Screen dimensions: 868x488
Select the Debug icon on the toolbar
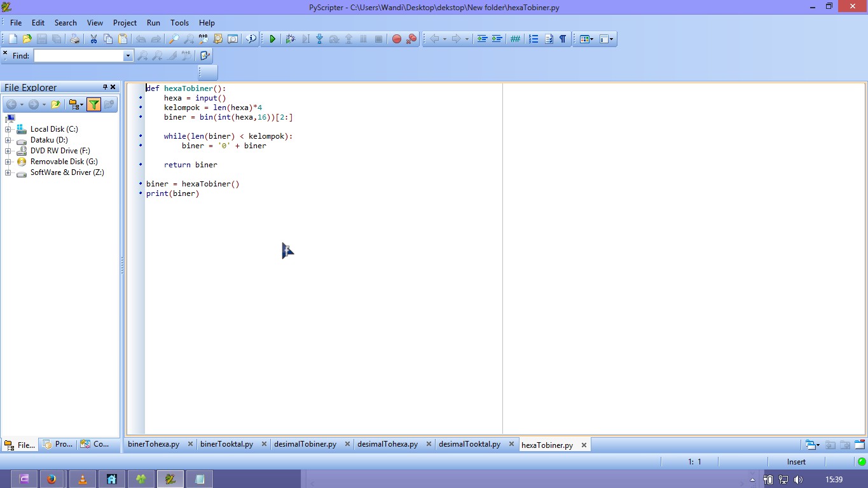(291, 39)
